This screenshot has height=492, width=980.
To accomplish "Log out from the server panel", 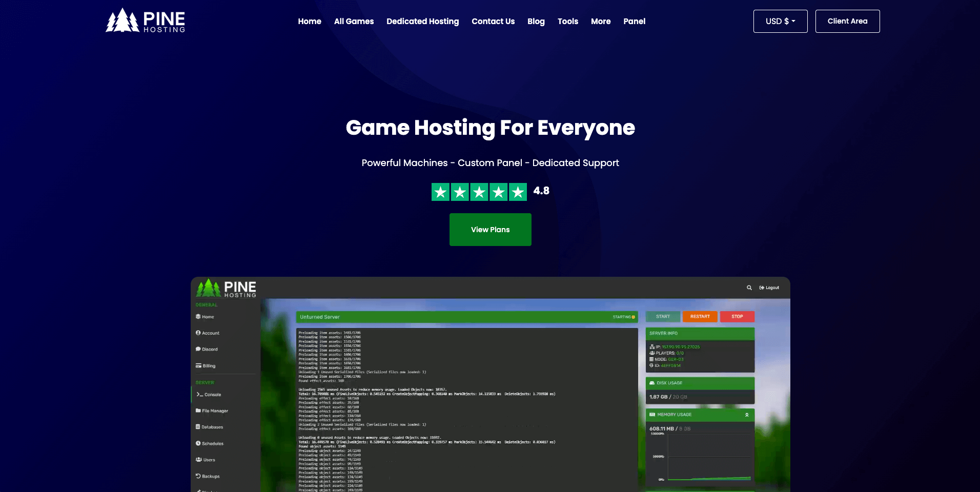I will coord(768,288).
